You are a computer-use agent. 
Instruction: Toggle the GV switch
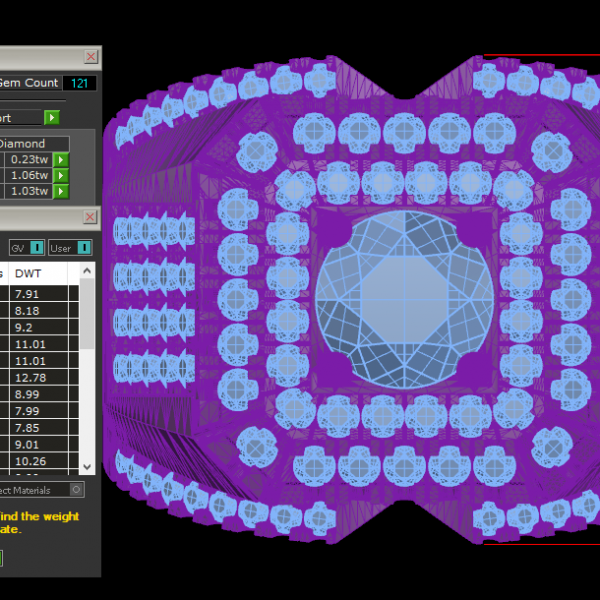point(37,247)
